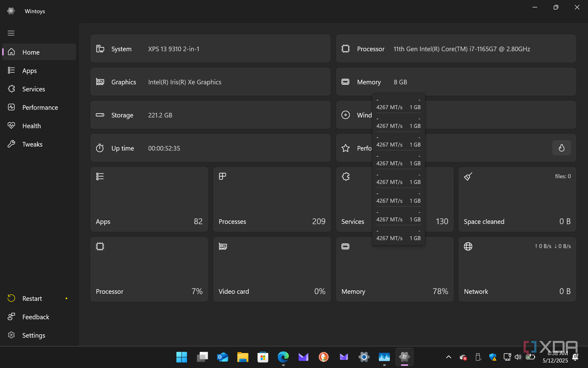Open the hamburger navigation menu
Viewport: 588px width, 368px height.
click(x=11, y=33)
